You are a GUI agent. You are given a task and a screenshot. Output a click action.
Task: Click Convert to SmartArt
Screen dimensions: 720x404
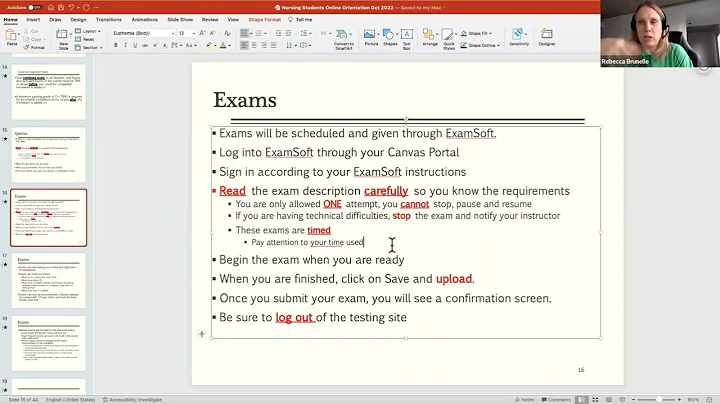[343, 39]
